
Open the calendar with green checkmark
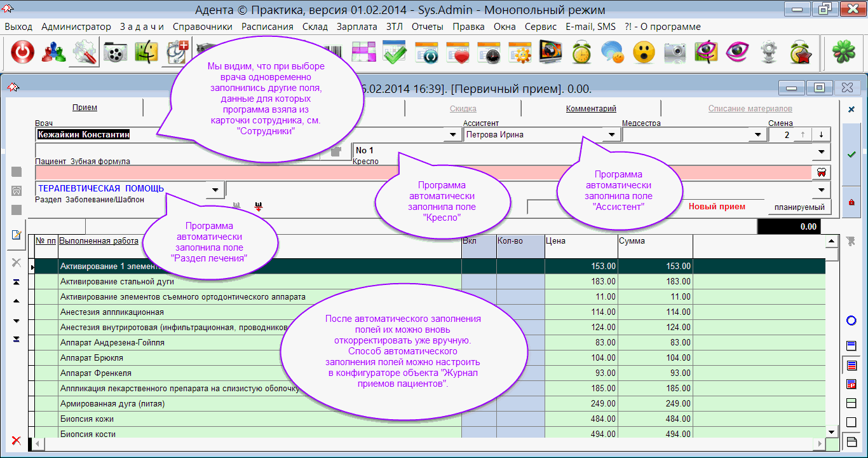395,53
